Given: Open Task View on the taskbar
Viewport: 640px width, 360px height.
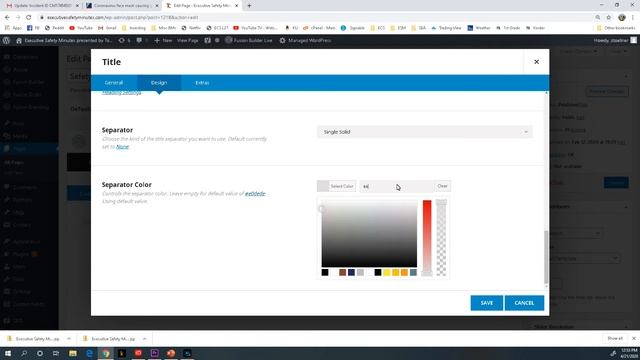Looking at the screenshot, I should (x=56, y=353).
